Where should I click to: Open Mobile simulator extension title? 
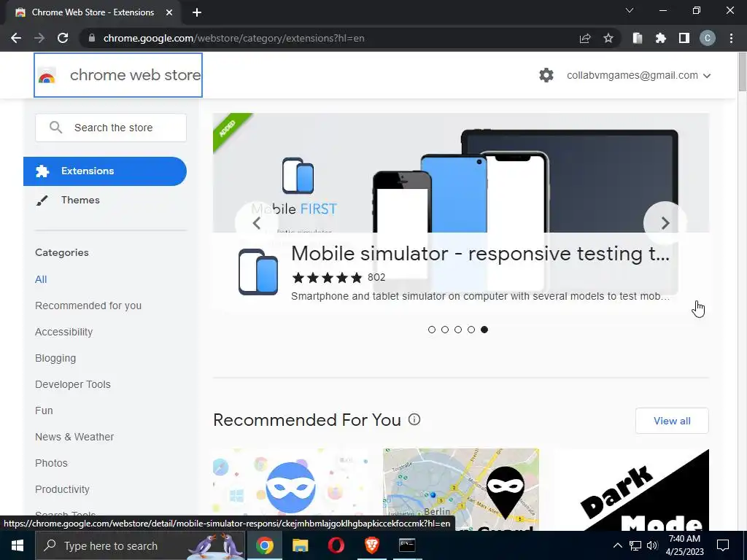(x=480, y=253)
